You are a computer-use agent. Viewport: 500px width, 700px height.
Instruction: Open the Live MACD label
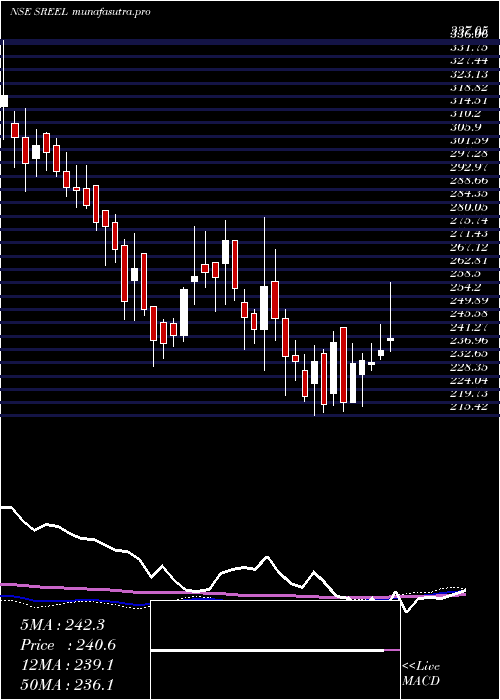click(x=421, y=674)
